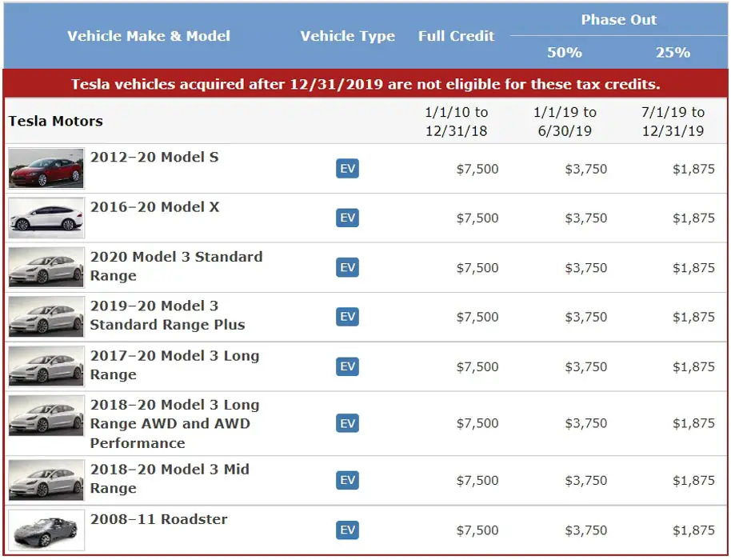Click the 7/1/19 to 12/31/19 date range
The image size is (731, 560).
point(673,122)
